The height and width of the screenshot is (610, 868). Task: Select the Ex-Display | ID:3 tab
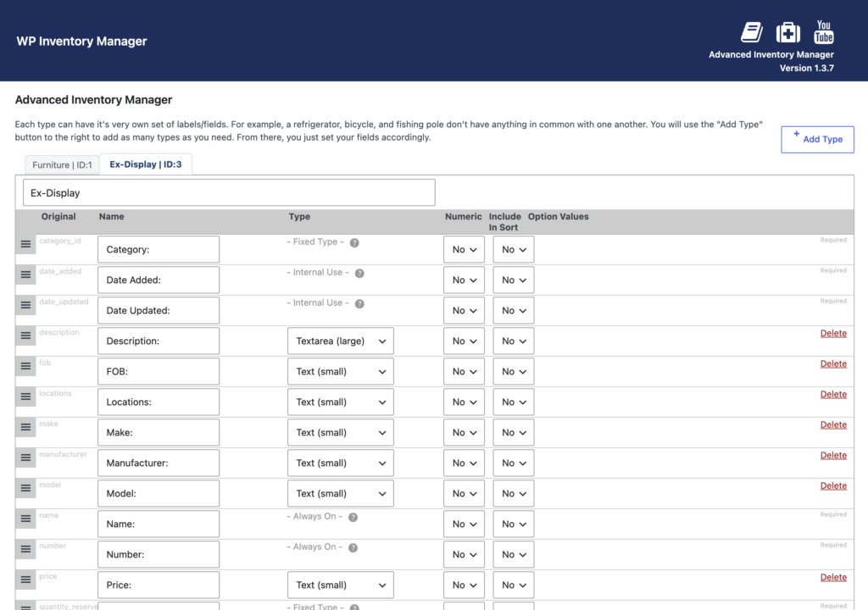coord(146,164)
